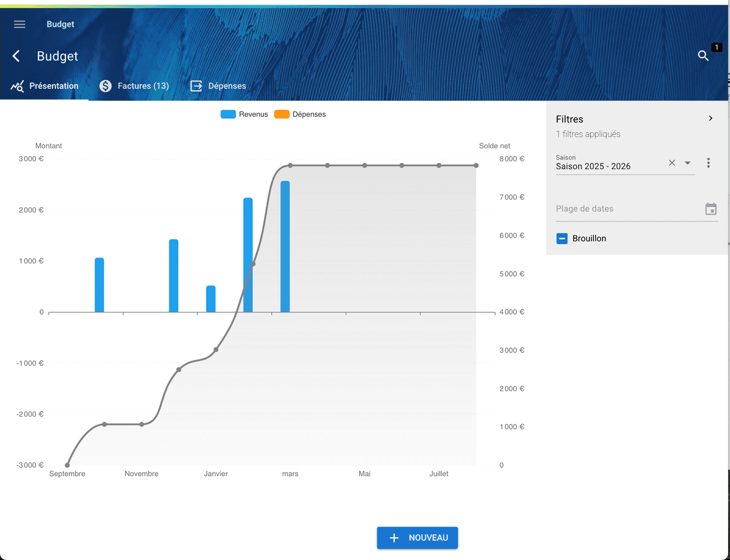Click the Dépenses tab export icon
This screenshot has width=730, height=560.
tap(196, 86)
